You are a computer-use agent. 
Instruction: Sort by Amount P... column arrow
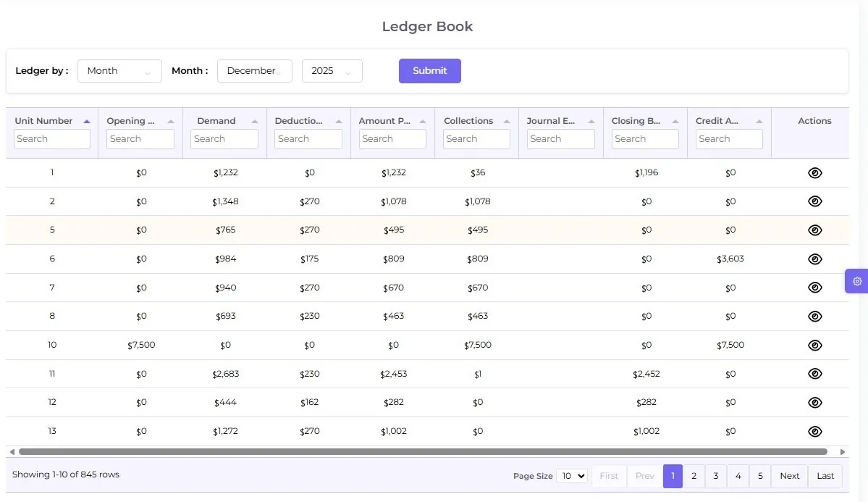tap(423, 122)
